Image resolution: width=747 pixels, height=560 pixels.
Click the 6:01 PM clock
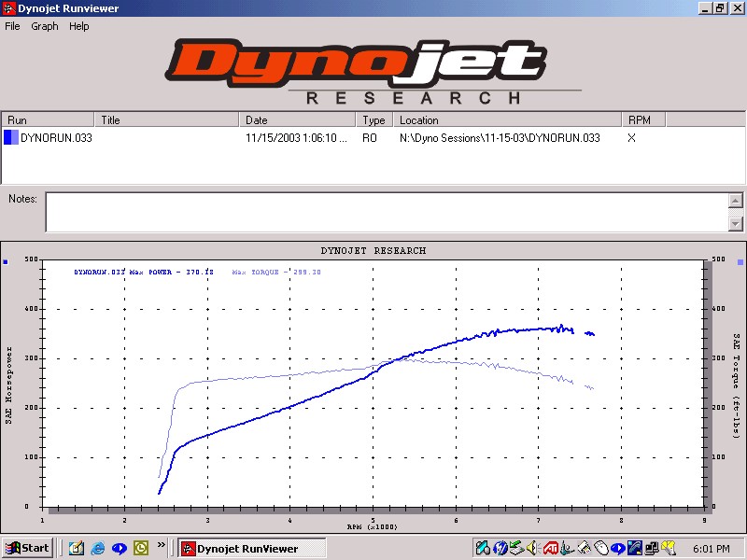point(711,549)
